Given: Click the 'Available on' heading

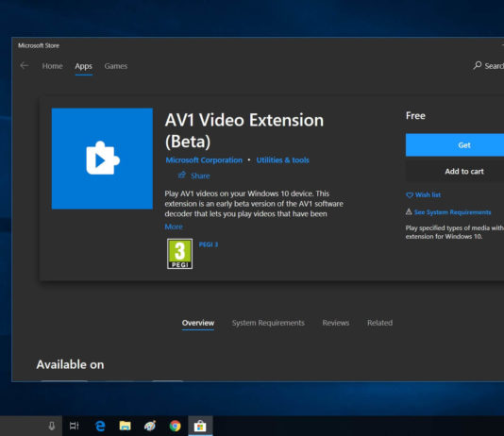Looking at the screenshot, I should pos(70,364).
